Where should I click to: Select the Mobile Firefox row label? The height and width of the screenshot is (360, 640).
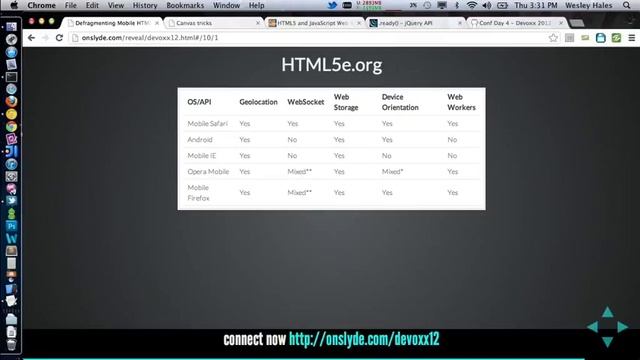(x=198, y=193)
